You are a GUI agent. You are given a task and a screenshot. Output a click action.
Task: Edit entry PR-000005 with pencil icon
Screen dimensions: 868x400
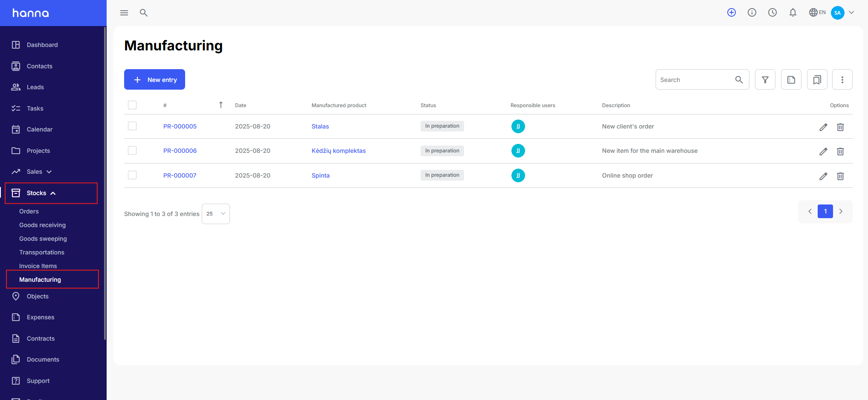point(823,127)
